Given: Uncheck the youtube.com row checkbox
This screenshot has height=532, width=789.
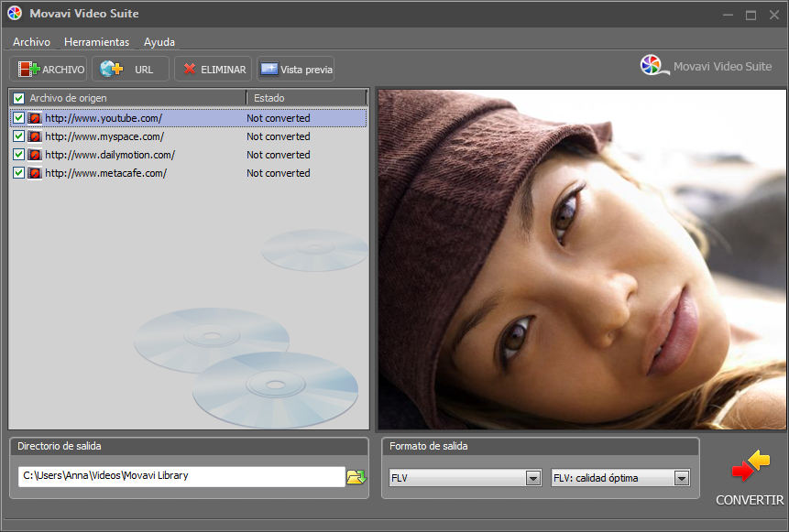Looking at the screenshot, I should point(18,118).
